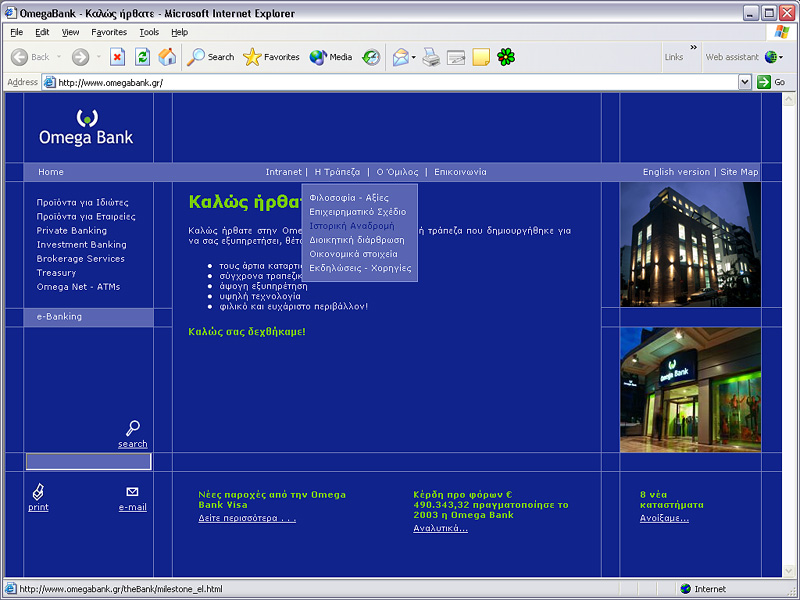800x600 pixels.
Task: Click the Ο Όμιλος navigation link
Action: 397,172
